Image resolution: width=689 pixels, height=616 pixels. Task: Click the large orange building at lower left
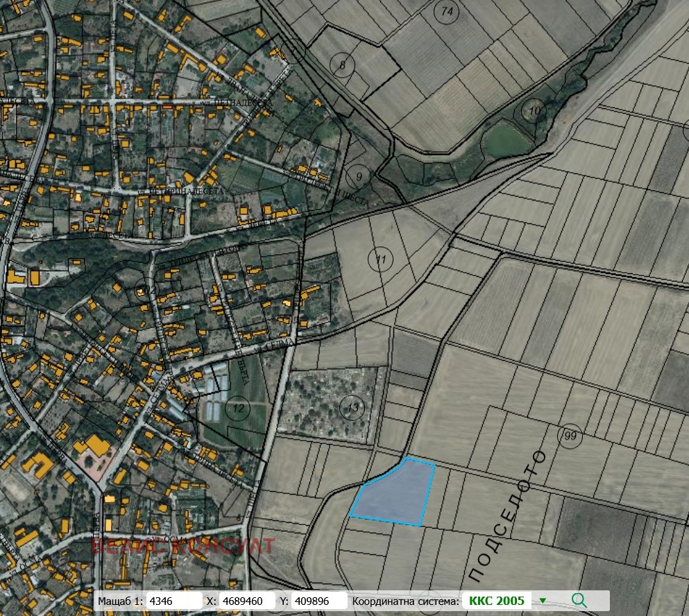pos(92,445)
